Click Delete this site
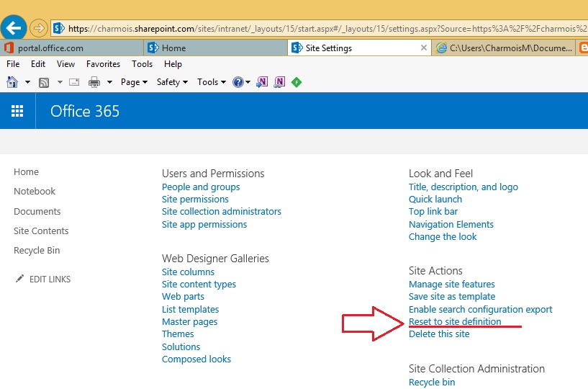 coord(439,334)
